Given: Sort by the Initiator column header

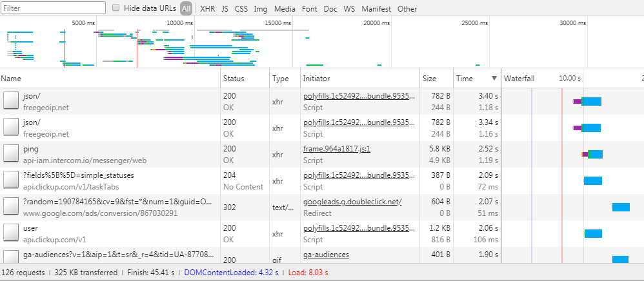Looking at the screenshot, I should pos(360,79).
